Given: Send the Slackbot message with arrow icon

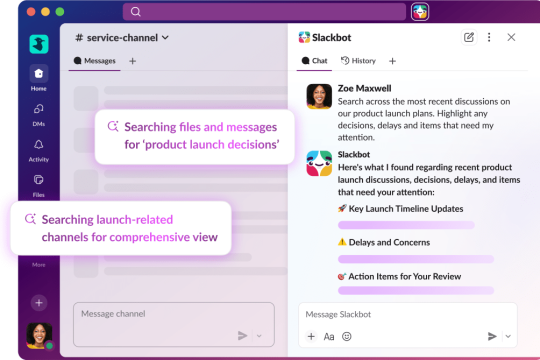Looking at the screenshot, I should click(492, 336).
